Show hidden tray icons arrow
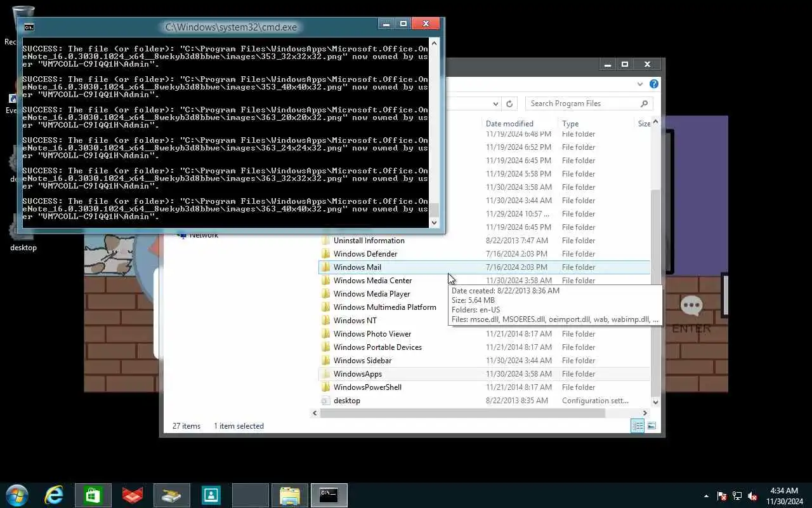The height and width of the screenshot is (508, 812). pyautogui.click(x=706, y=496)
